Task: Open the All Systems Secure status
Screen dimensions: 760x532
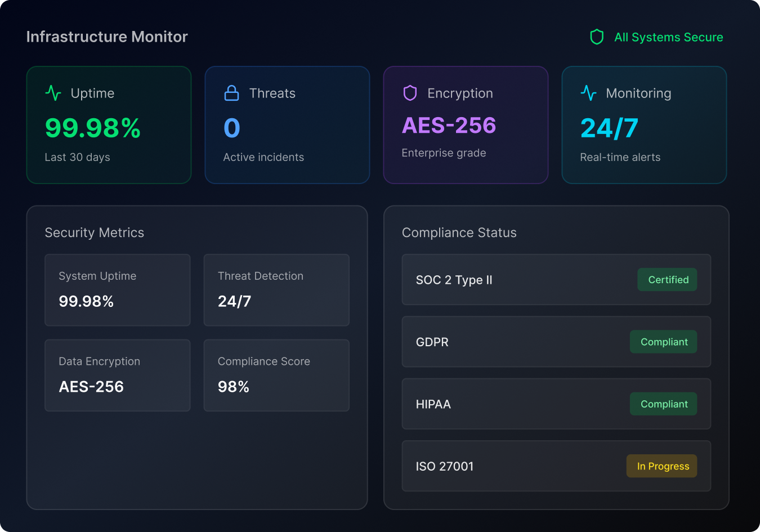Action: point(668,37)
